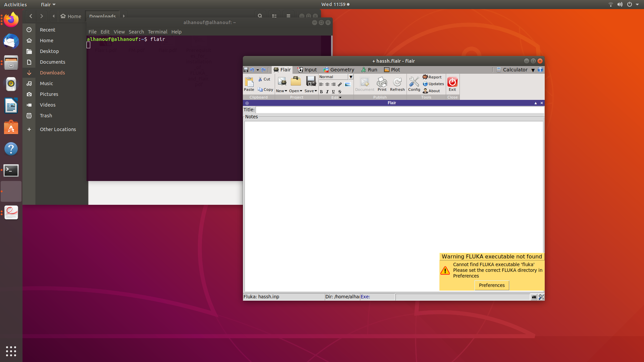Click the Refresh button
644x362 pixels.
click(x=397, y=84)
